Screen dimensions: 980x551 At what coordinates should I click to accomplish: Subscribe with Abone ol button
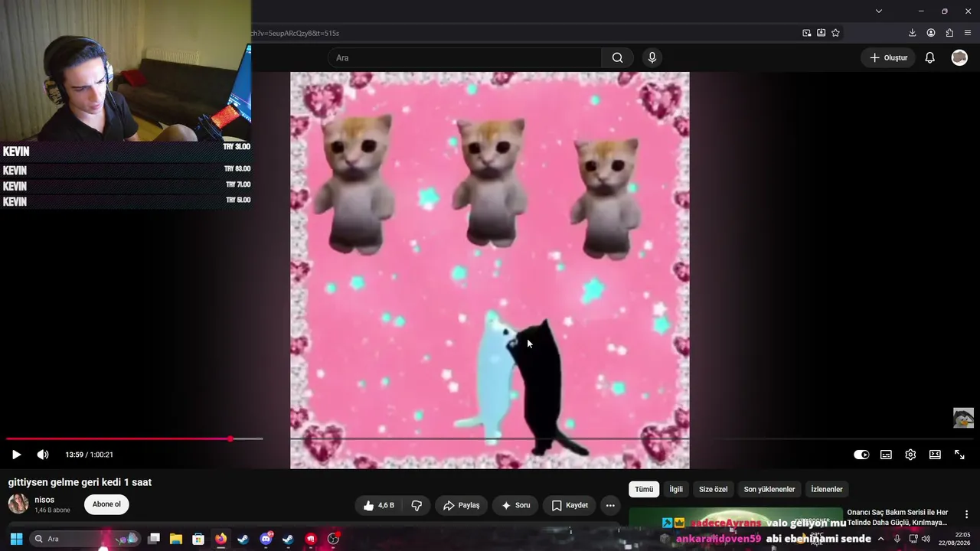pos(106,504)
